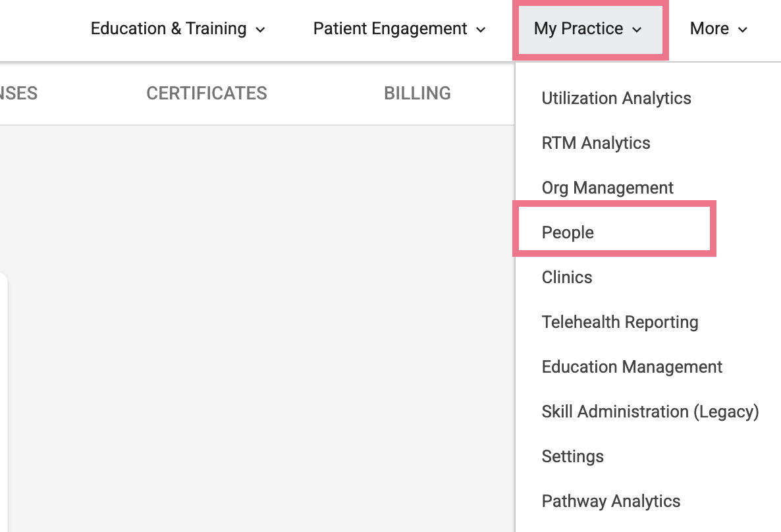781x532 pixels.
Task: Collapse the My Practice dropdown
Action: coord(590,29)
